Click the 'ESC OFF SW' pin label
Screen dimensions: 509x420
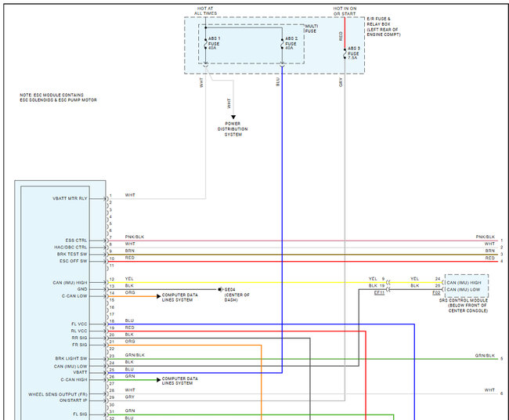74,261
